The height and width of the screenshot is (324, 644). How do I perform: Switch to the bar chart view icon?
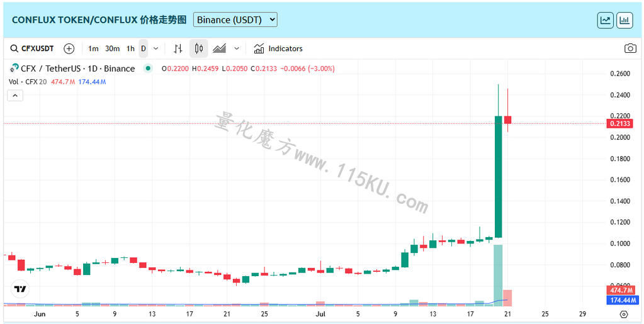click(x=624, y=20)
